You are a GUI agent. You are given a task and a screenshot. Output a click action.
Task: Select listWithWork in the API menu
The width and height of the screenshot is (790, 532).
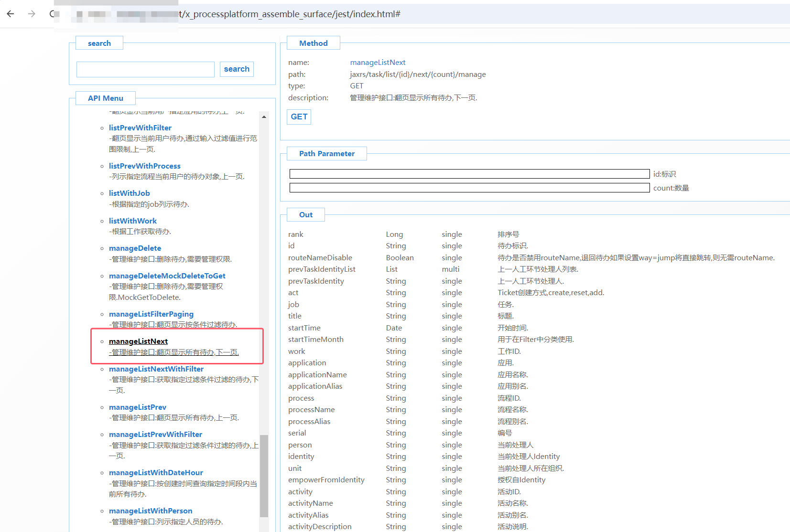point(132,221)
